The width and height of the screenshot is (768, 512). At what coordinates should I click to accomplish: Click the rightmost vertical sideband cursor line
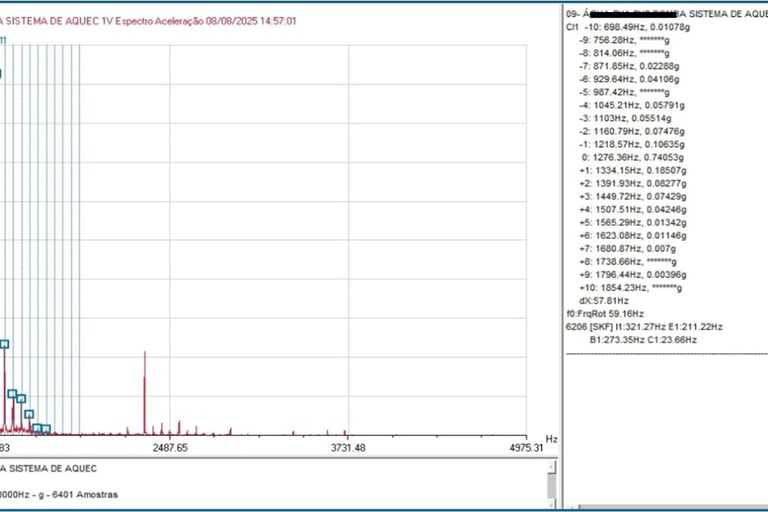tap(79, 239)
